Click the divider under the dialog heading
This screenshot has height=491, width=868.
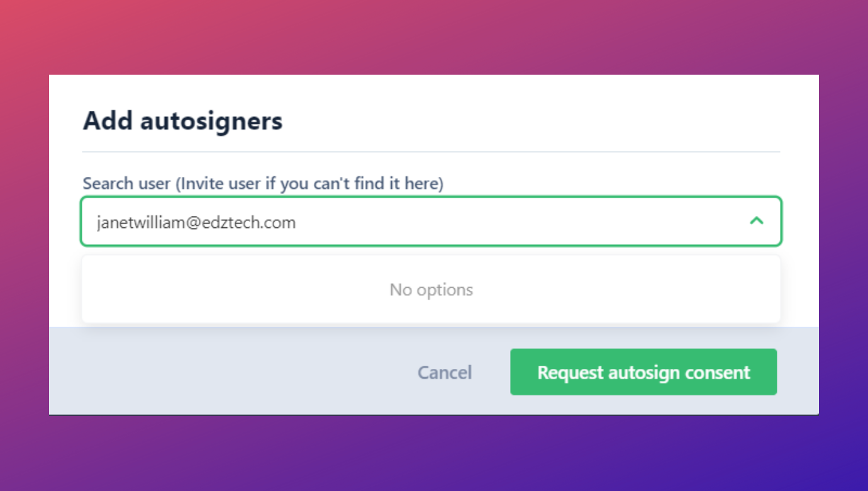(x=431, y=150)
